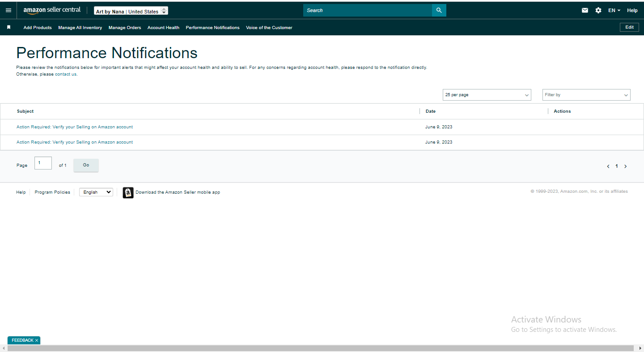This screenshot has height=352, width=644.
Task: Open Voice of the Customer
Action: pyautogui.click(x=269, y=28)
